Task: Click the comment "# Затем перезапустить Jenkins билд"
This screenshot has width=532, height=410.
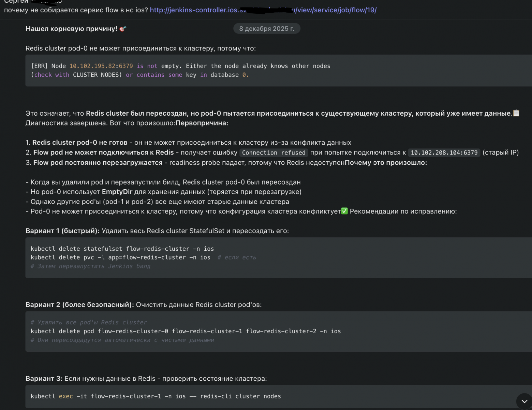Action: 91,266
